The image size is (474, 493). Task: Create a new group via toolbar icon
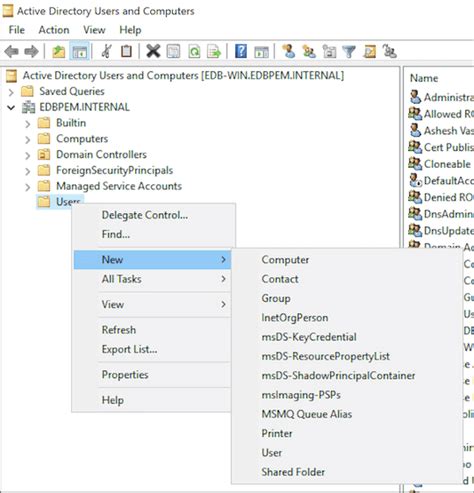coord(309,52)
